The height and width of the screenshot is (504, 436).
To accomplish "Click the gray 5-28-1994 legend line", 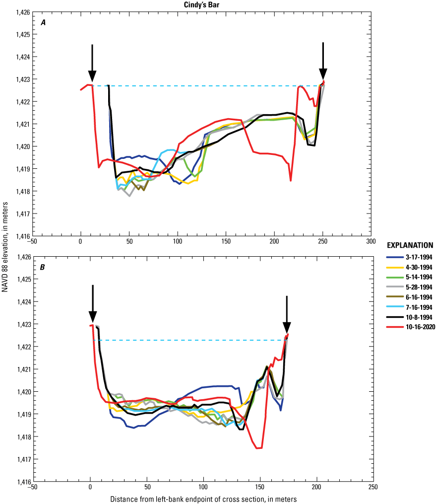I will [394, 286].
